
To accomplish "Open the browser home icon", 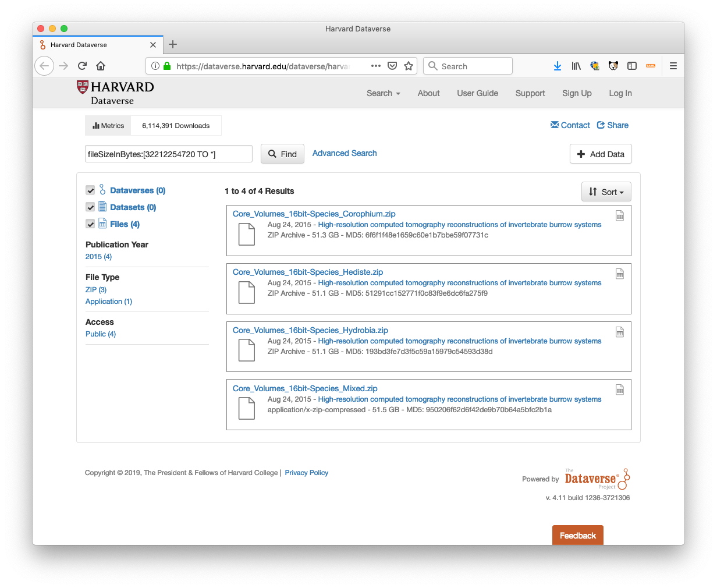I will click(101, 66).
